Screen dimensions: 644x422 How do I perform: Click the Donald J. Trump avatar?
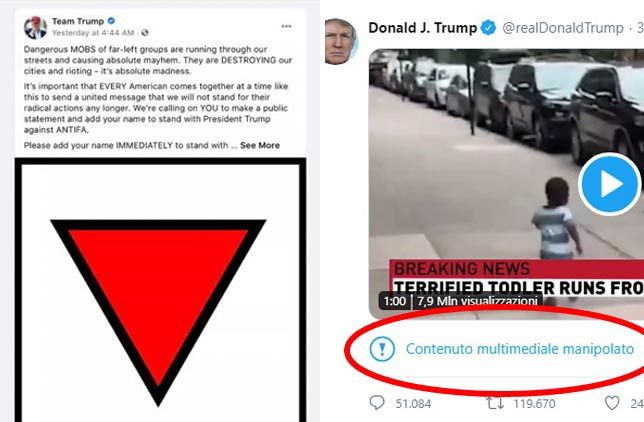[x=340, y=42]
